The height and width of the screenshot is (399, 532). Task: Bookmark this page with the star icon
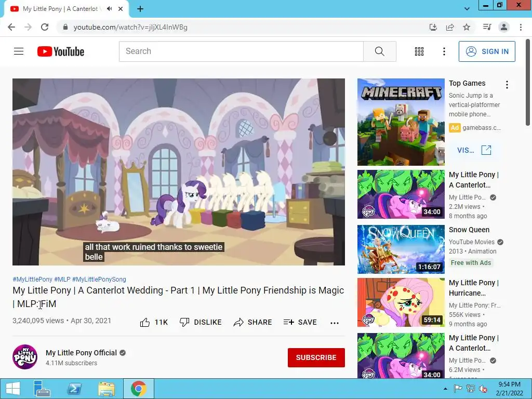(x=467, y=27)
